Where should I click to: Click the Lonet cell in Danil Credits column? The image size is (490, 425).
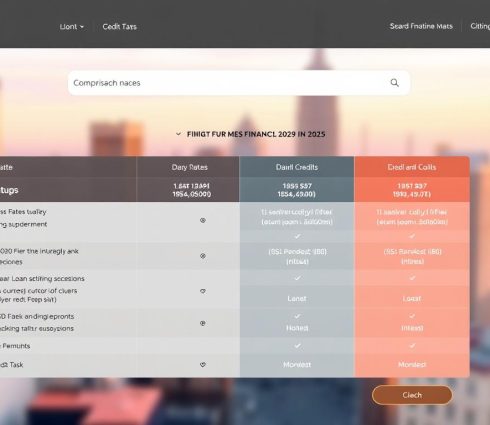pos(297,299)
